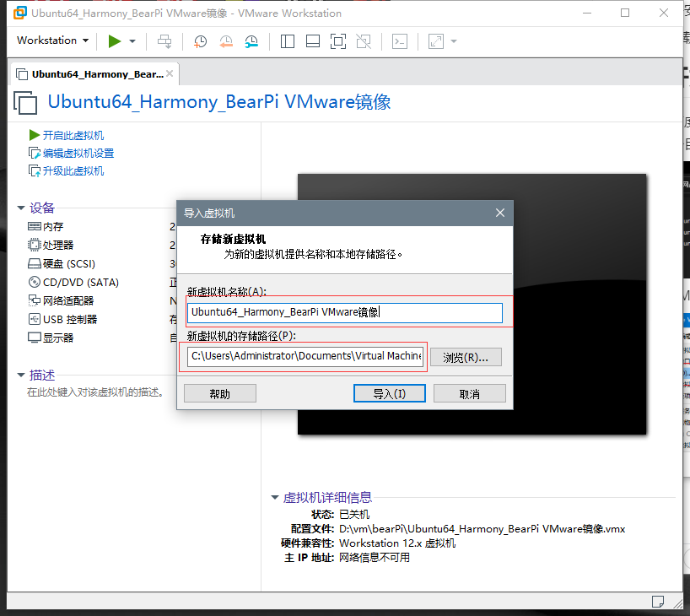Image resolution: width=690 pixels, height=616 pixels.
Task: Click the 帮助 button
Action: click(219, 393)
